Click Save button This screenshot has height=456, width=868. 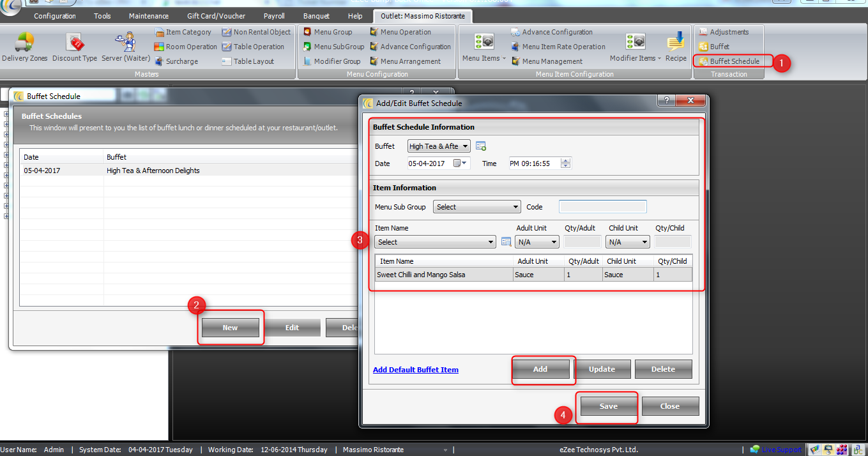tap(609, 406)
